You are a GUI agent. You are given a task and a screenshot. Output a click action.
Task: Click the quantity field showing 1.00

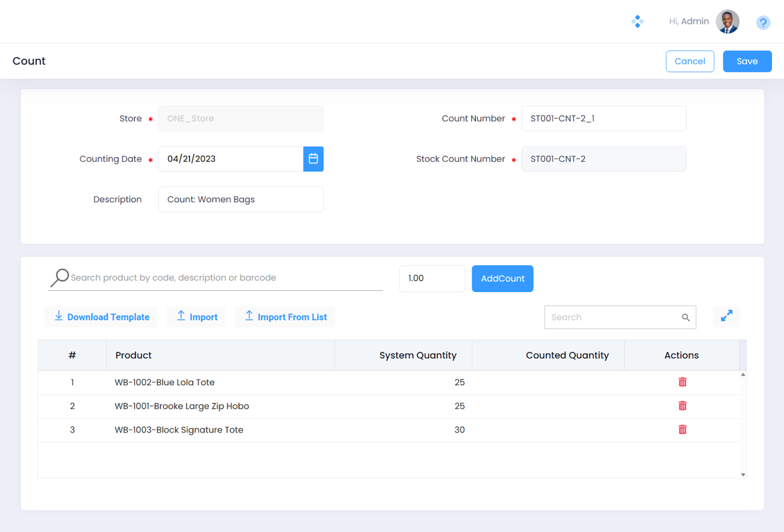[x=431, y=278]
